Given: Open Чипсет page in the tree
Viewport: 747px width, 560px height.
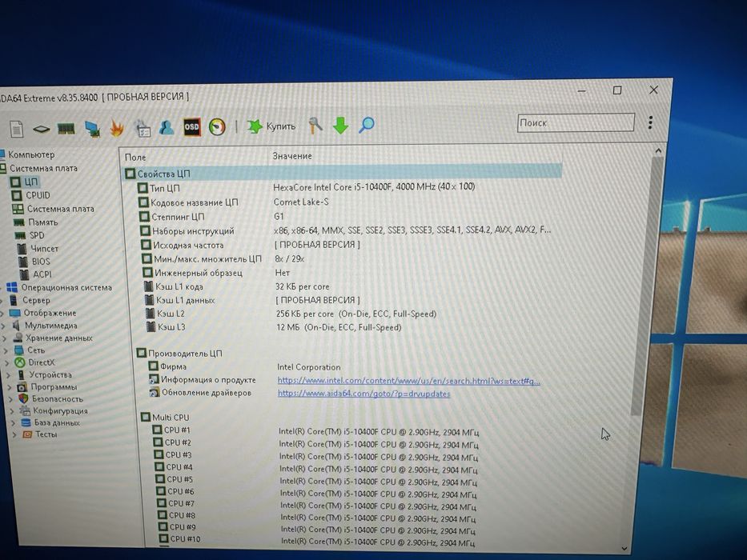Looking at the screenshot, I should coord(44,248).
